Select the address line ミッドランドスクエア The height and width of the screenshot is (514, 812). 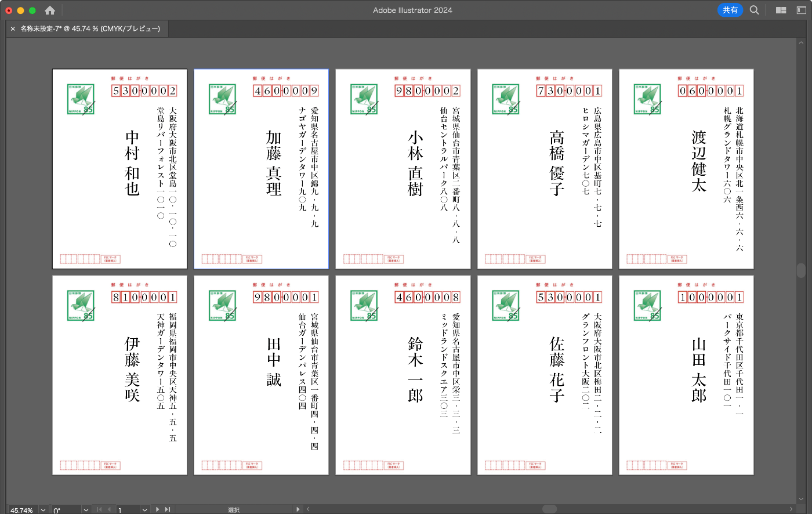444,353
